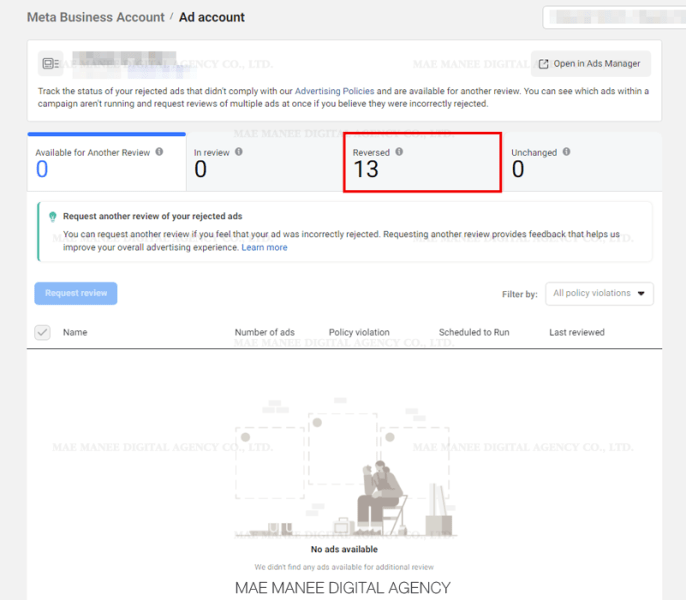Click the ad account icon near header
686x600 pixels.
[x=51, y=64]
